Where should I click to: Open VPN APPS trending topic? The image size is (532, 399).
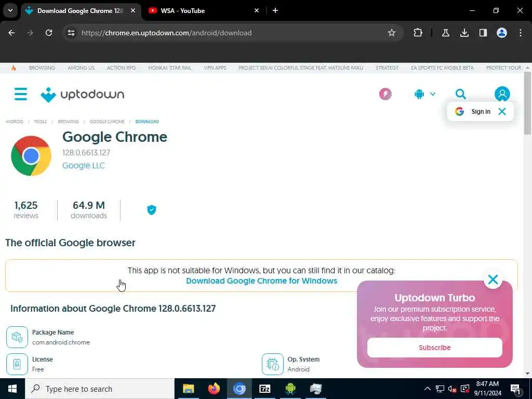tap(215, 68)
